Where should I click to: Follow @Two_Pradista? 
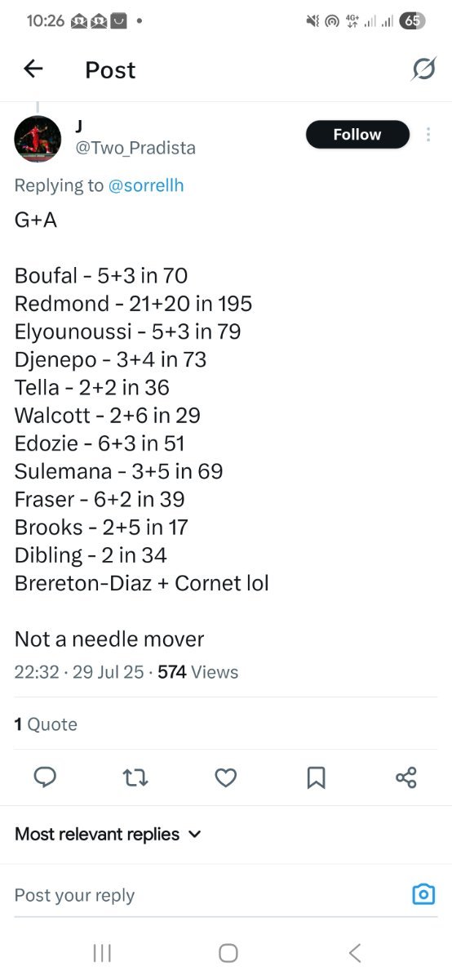coord(357,135)
